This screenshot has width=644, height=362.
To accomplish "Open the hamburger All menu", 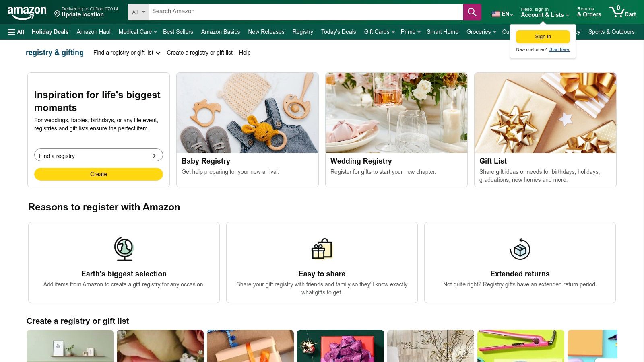I will 15,32.
